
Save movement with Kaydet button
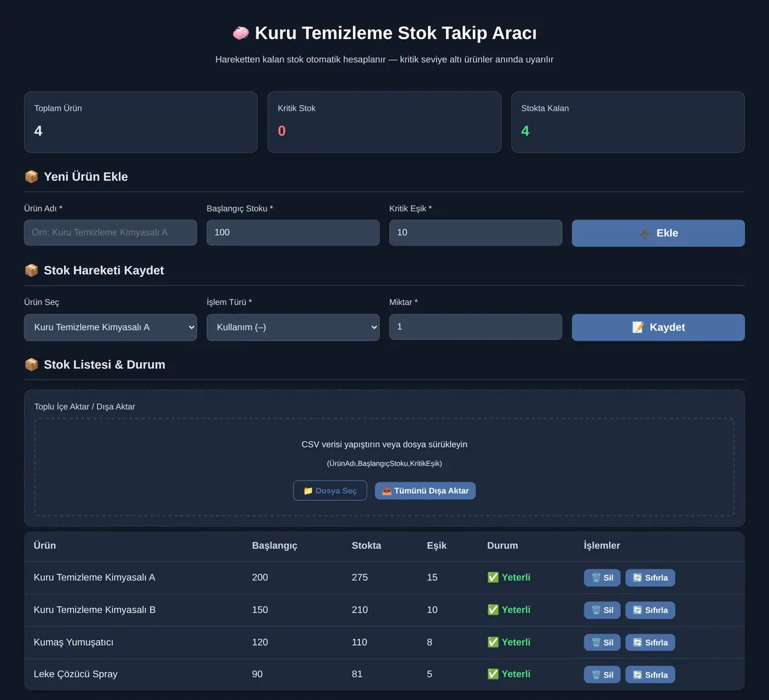pyautogui.click(x=658, y=327)
